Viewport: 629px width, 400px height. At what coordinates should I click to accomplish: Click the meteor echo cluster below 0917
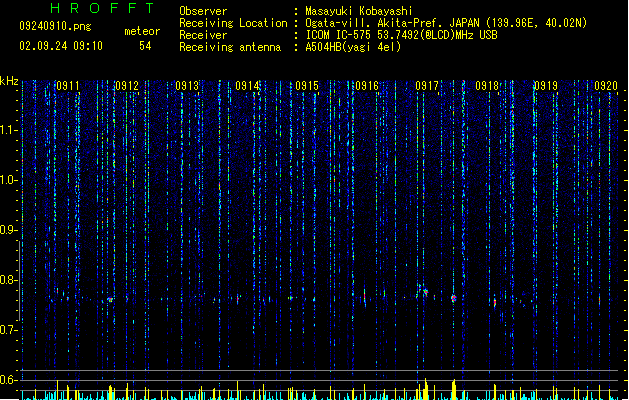(423, 291)
